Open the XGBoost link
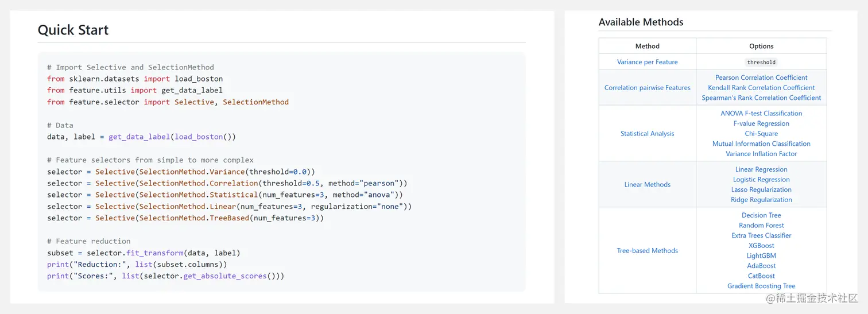The image size is (868, 314). point(761,246)
